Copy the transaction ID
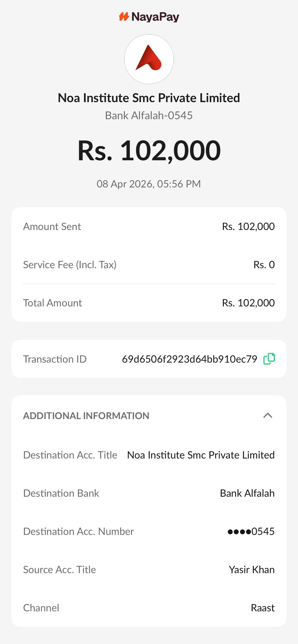The image size is (298, 644). click(x=269, y=359)
